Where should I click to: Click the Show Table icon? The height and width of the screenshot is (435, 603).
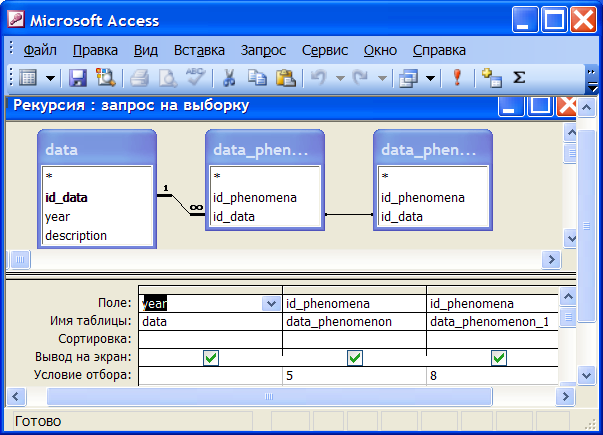(492, 78)
